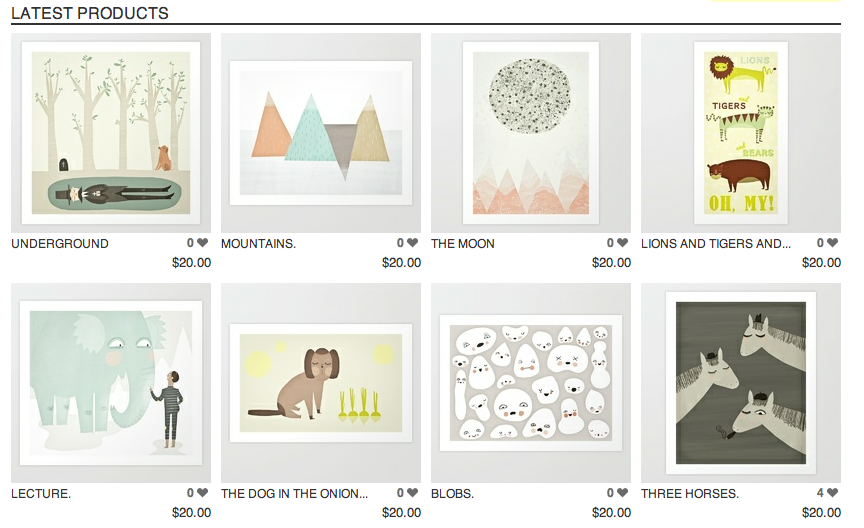Select THE DOG IN THE ONION title
This screenshot has height=528, width=864.
(294, 494)
